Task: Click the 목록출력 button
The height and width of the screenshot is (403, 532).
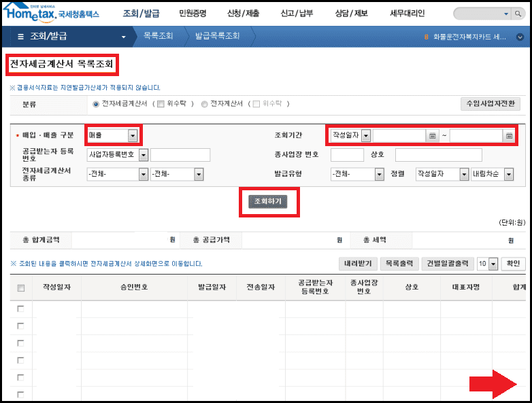Action: pos(399,264)
